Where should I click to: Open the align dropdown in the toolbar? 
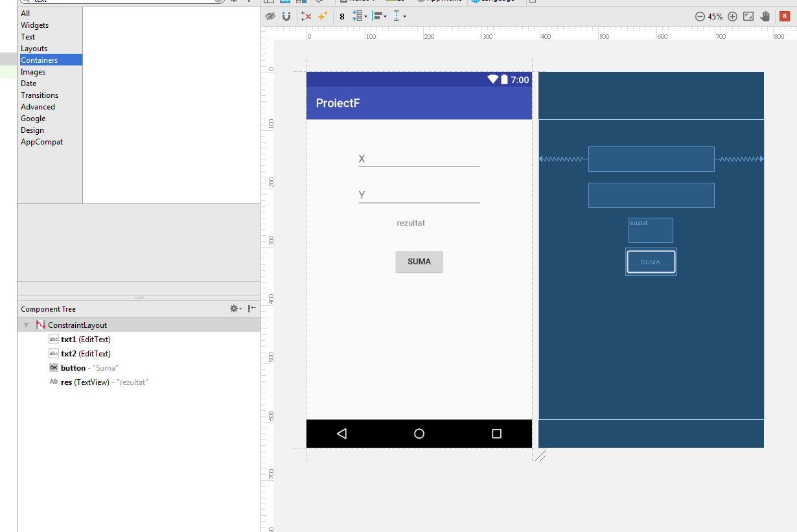pos(380,16)
